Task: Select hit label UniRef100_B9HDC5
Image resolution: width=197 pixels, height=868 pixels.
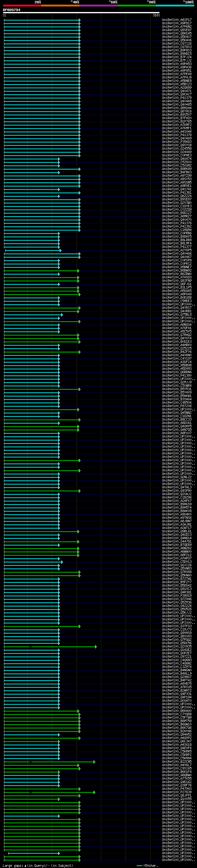Action: [x=177, y=54]
